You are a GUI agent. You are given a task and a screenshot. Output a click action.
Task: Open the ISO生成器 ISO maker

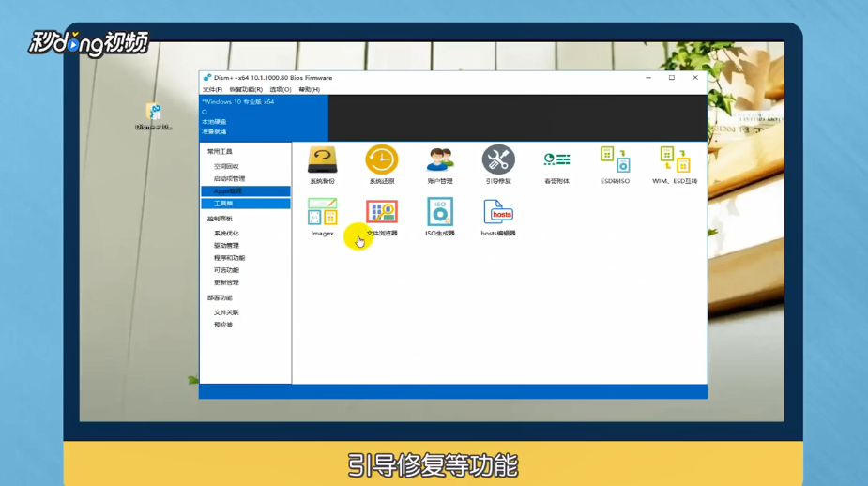[440, 217]
